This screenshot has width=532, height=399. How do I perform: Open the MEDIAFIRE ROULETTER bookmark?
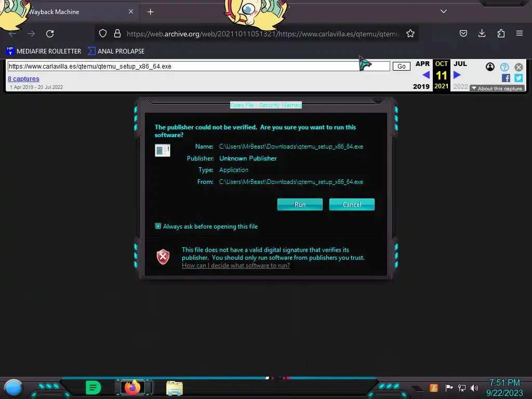[44, 51]
